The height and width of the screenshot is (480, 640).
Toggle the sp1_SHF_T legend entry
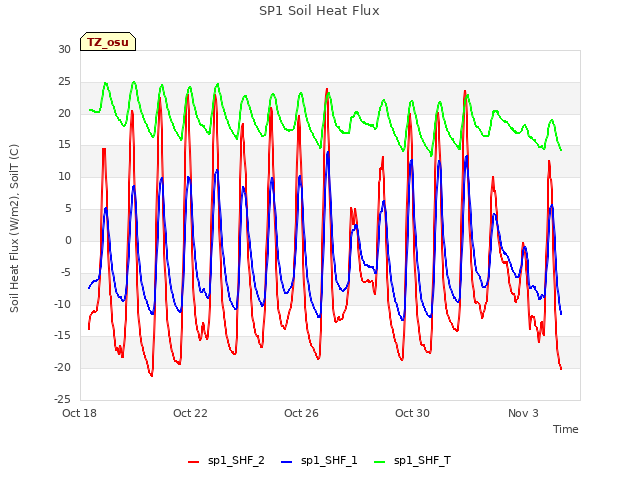pos(413,461)
